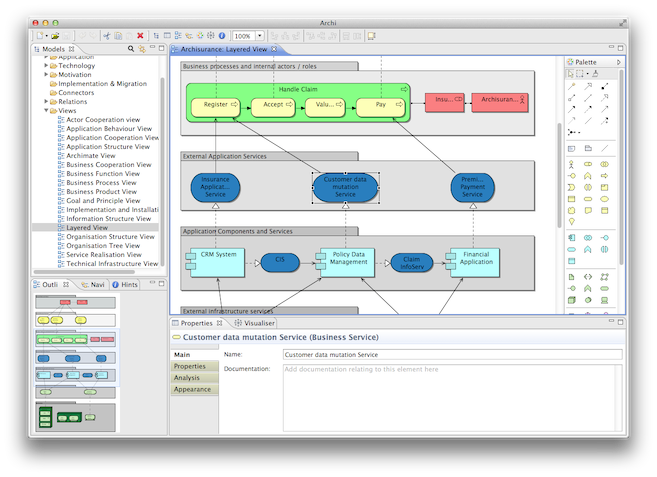
Task: Click the Models tree vertical scrollbar
Action: coord(163,170)
